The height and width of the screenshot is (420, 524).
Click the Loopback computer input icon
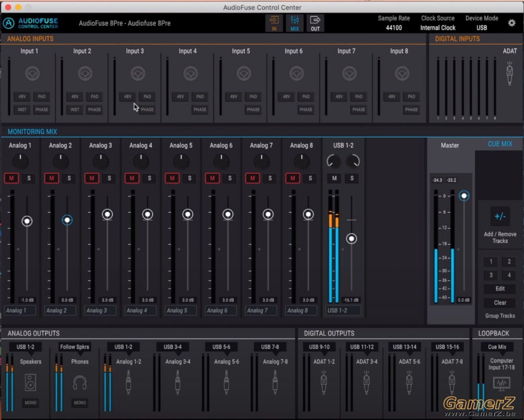pyautogui.click(x=501, y=383)
